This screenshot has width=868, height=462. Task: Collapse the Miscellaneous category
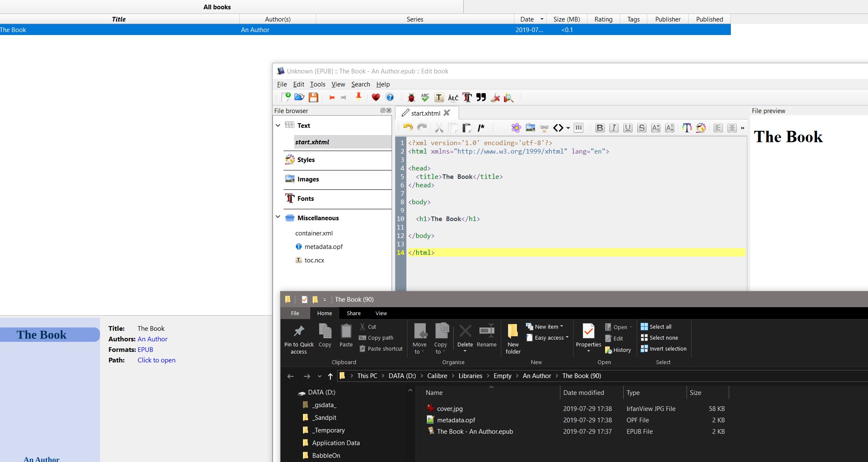point(278,217)
